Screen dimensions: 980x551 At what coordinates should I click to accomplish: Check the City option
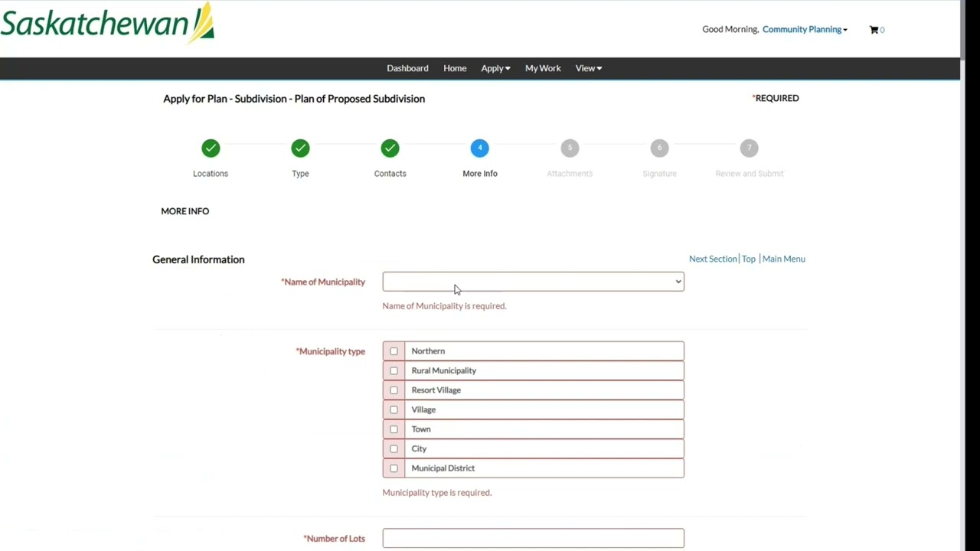pos(394,448)
